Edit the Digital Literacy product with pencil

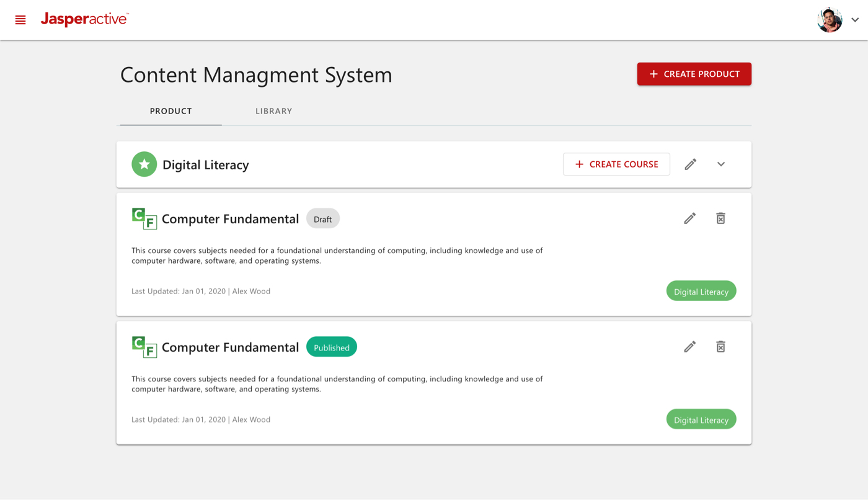690,164
